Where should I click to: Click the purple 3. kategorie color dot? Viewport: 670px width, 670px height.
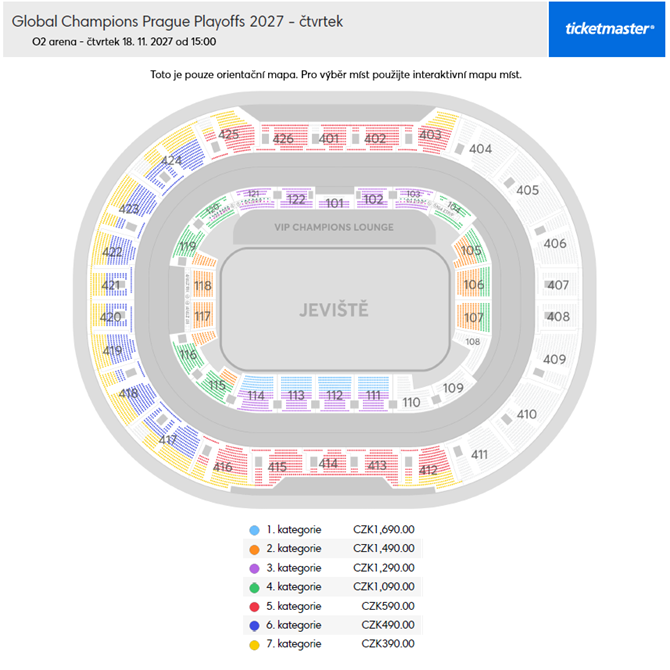[x=254, y=568]
